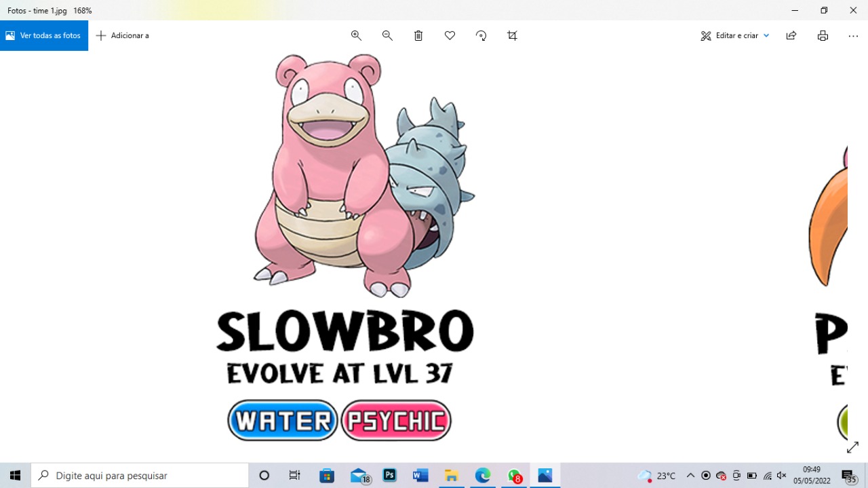Open Photoshop from the taskbar
868x488 pixels.
coord(390,475)
